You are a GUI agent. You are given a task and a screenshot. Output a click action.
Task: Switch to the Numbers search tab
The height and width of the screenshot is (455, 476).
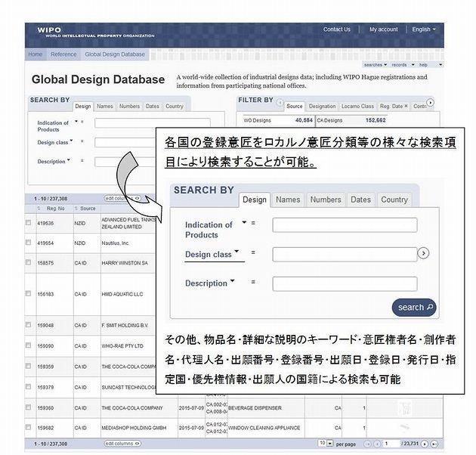(129, 107)
